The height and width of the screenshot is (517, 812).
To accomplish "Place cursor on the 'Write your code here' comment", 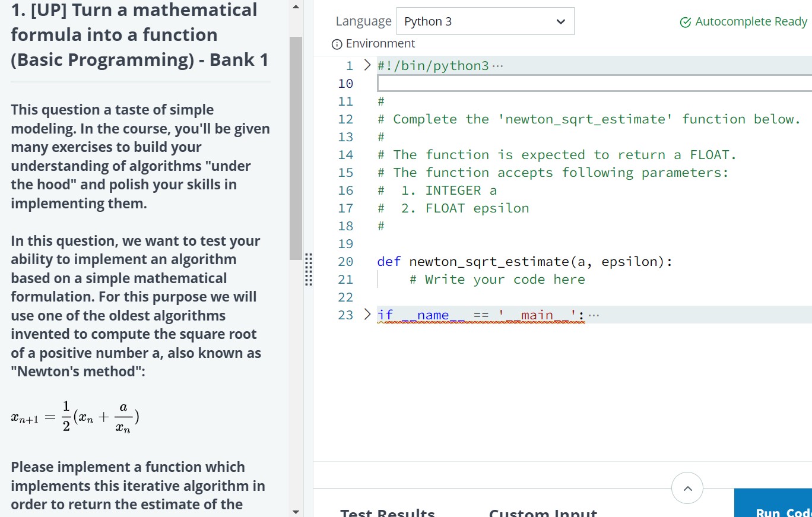I will pyautogui.click(x=496, y=279).
